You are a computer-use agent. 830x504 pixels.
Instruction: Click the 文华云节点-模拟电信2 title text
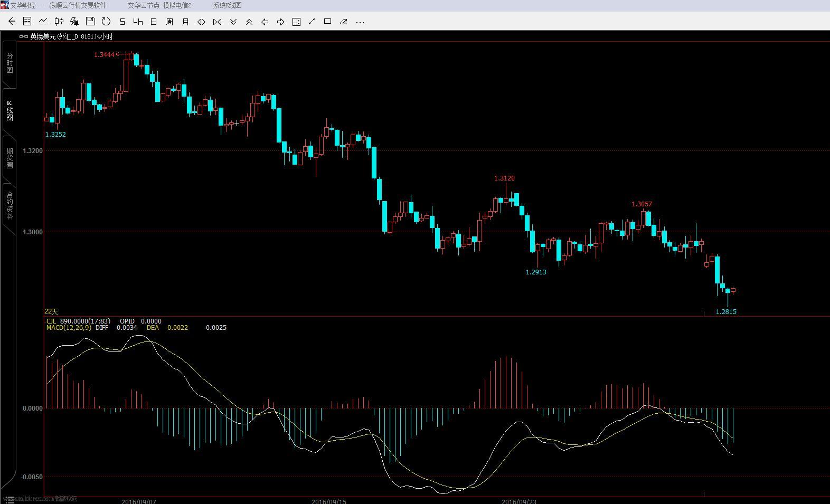coord(160,5)
